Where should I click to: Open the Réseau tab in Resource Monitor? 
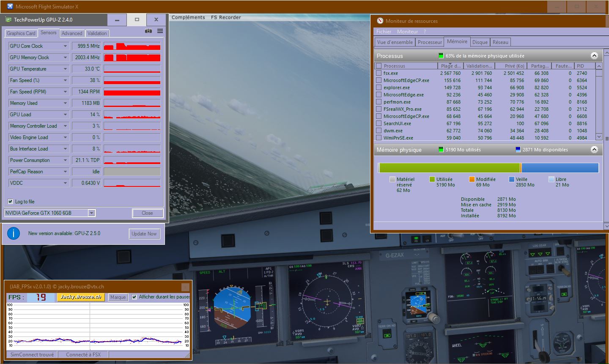500,42
